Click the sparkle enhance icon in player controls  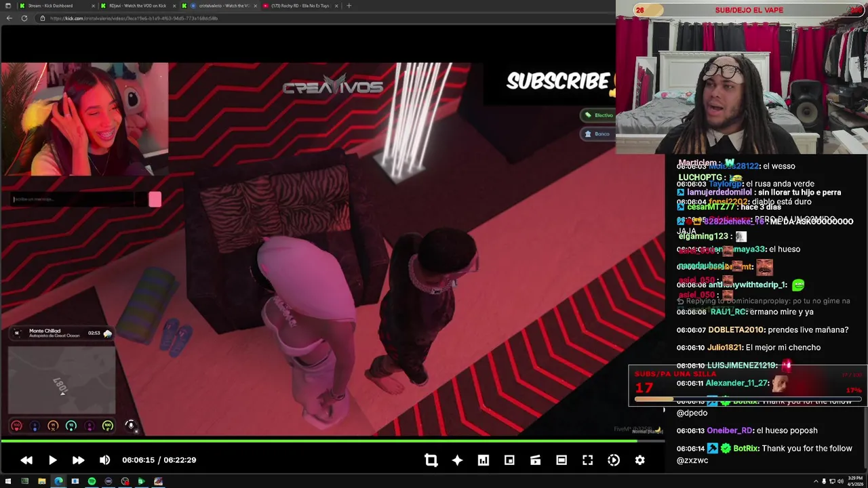(x=457, y=460)
